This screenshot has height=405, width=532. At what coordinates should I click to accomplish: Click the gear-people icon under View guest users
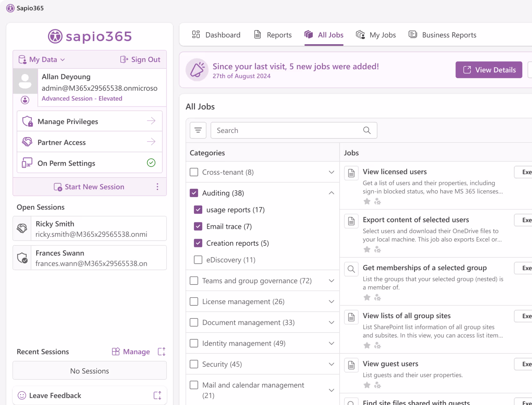pyautogui.click(x=378, y=385)
